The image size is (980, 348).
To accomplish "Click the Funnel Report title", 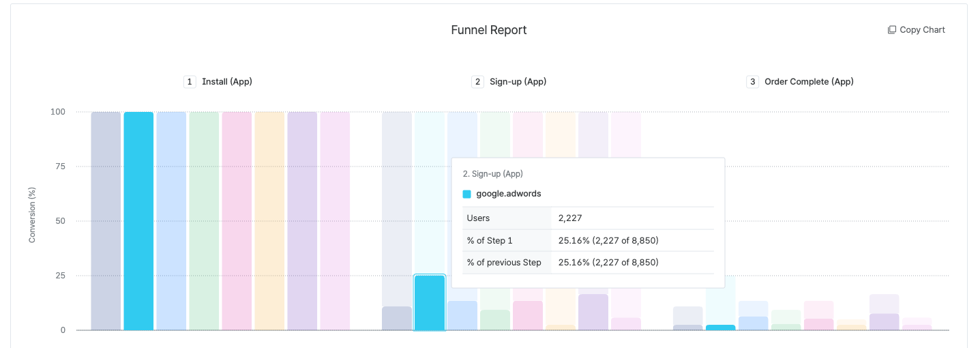I will pos(489,30).
